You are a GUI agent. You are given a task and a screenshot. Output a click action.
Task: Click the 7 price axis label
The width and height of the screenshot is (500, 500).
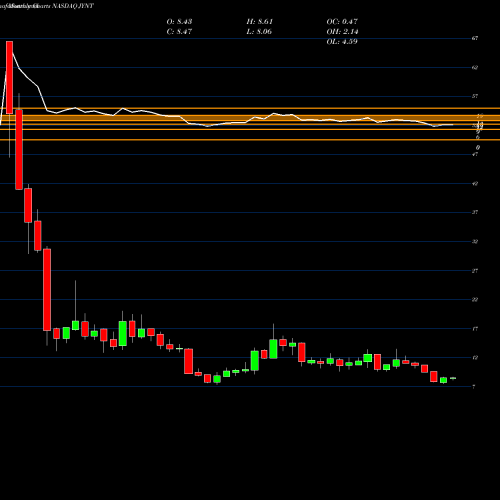pos(474,387)
